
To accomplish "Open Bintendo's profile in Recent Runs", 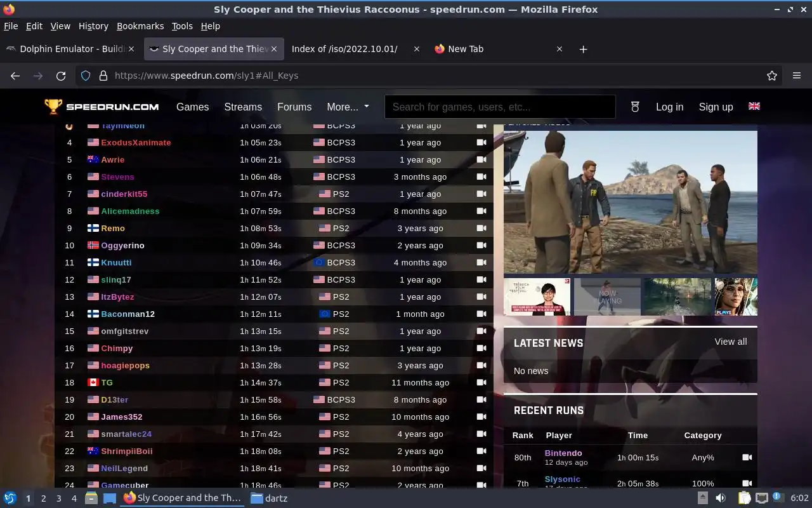I will tap(563, 453).
